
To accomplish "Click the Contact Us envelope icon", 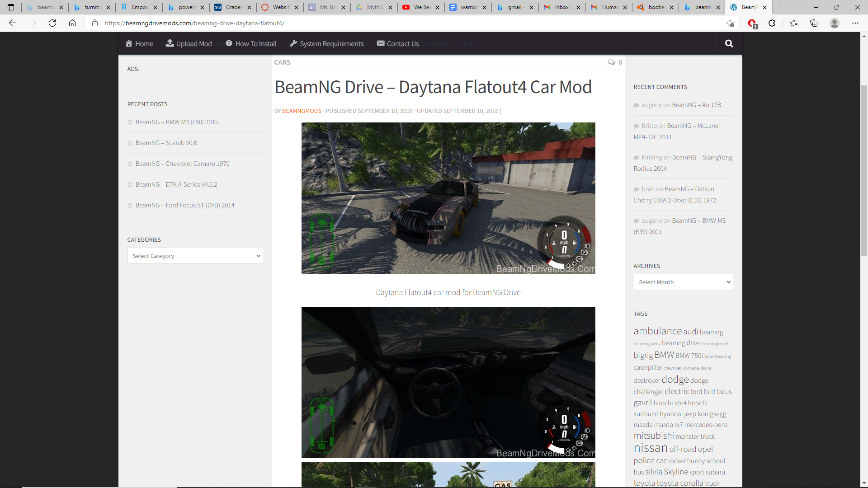I will 381,43.
